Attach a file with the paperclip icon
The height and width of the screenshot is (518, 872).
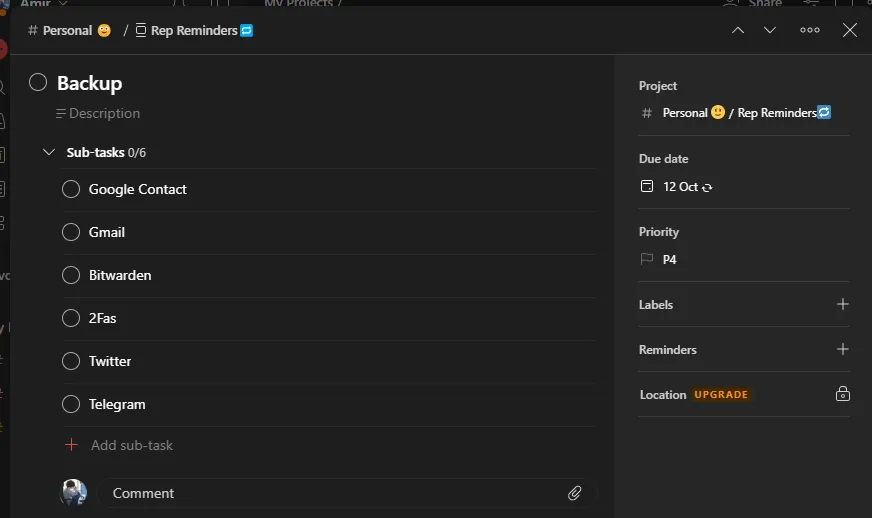point(574,493)
